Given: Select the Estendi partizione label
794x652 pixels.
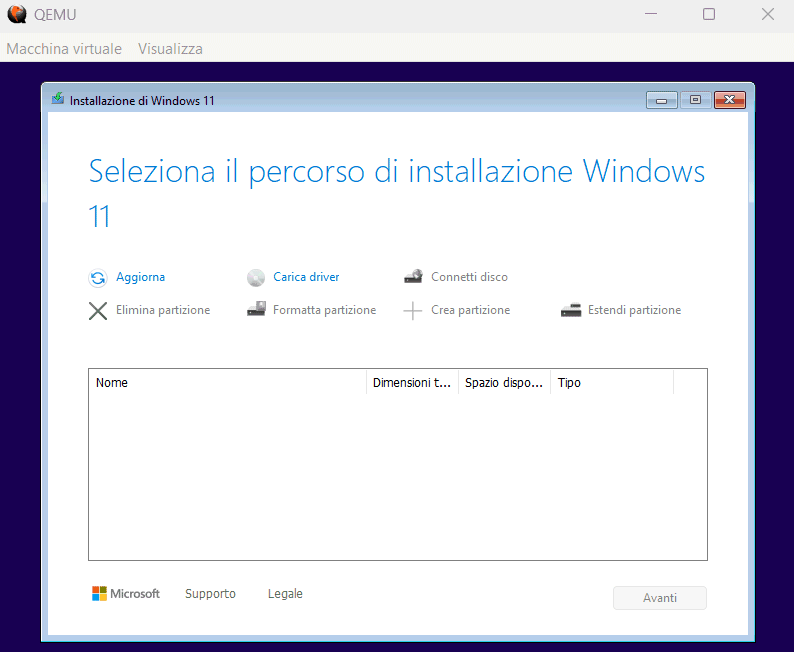Looking at the screenshot, I should tap(634, 310).
